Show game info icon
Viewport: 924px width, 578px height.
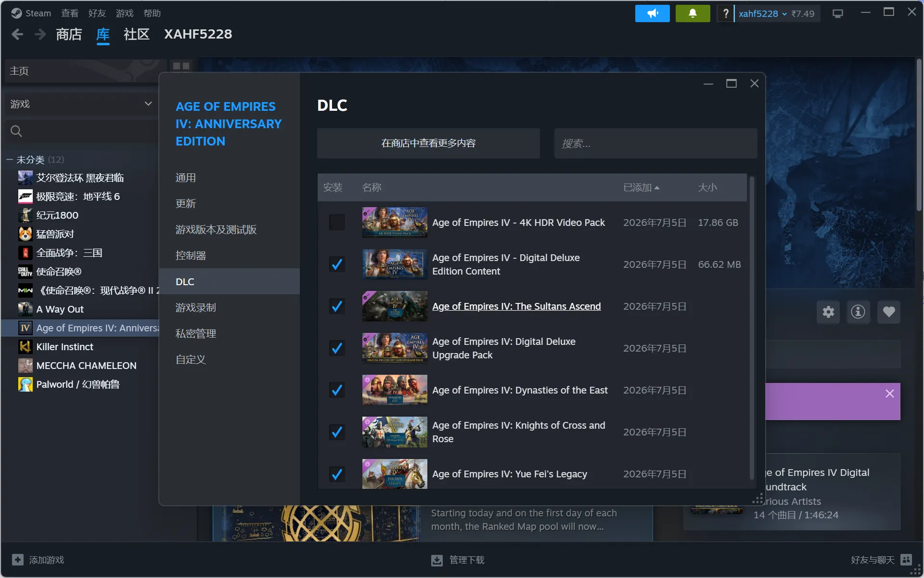coord(858,312)
